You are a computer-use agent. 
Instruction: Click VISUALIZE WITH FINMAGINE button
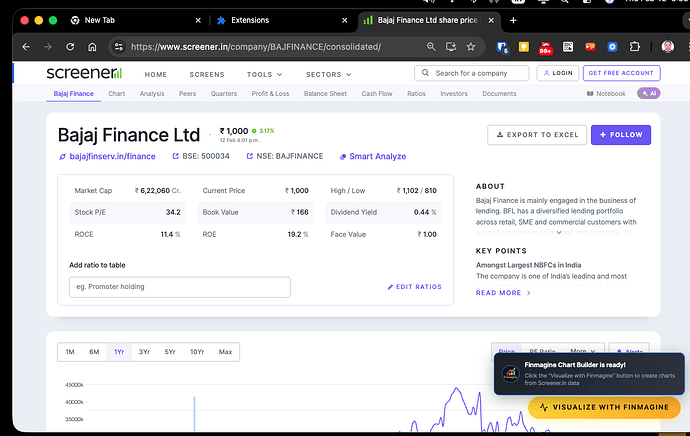pyautogui.click(x=604, y=407)
